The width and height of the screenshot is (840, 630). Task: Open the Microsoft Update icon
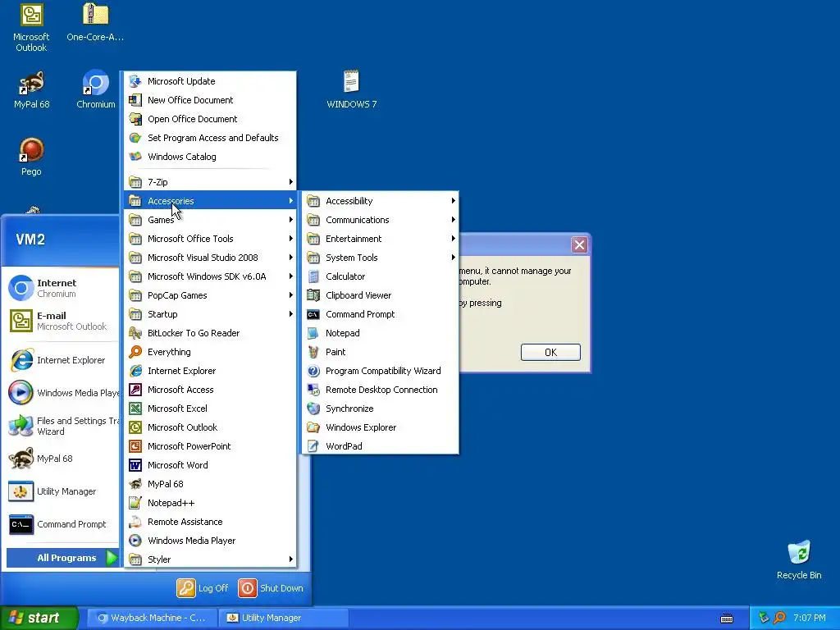click(135, 81)
